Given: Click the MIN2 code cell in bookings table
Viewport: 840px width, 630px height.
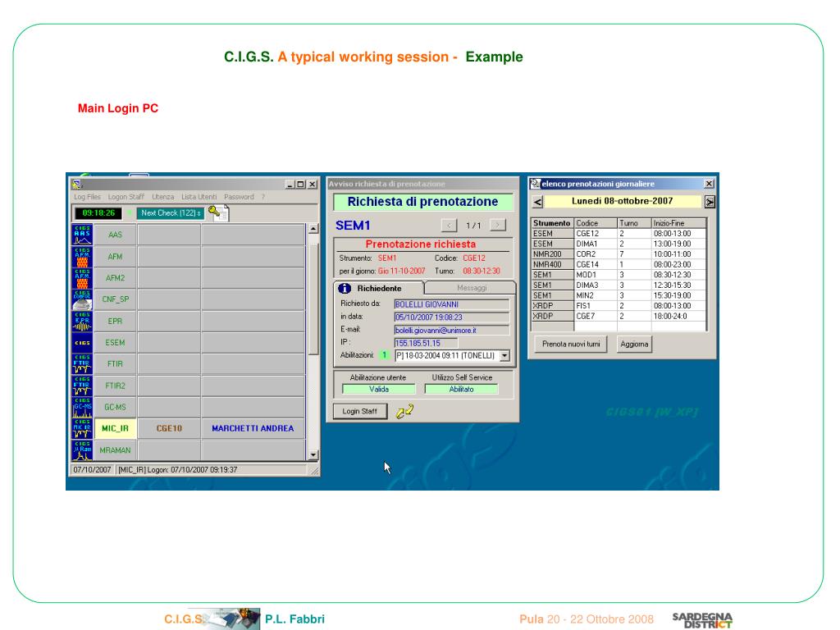Looking at the screenshot, I should 596,295.
